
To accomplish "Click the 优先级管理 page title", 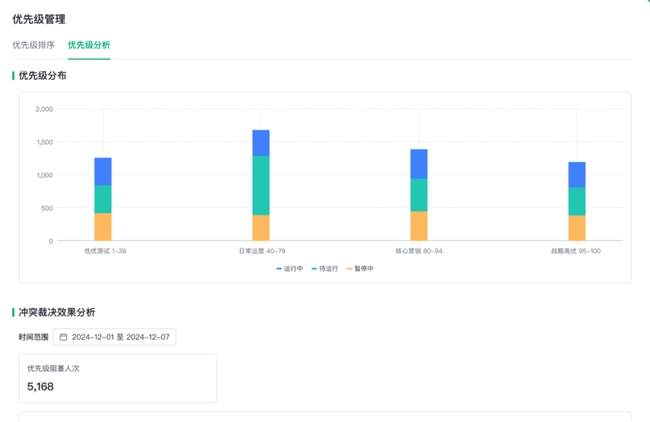I will tap(39, 19).
